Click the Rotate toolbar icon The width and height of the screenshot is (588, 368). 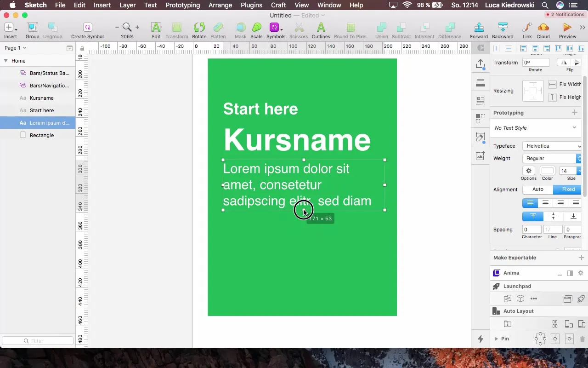click(199, 28)
